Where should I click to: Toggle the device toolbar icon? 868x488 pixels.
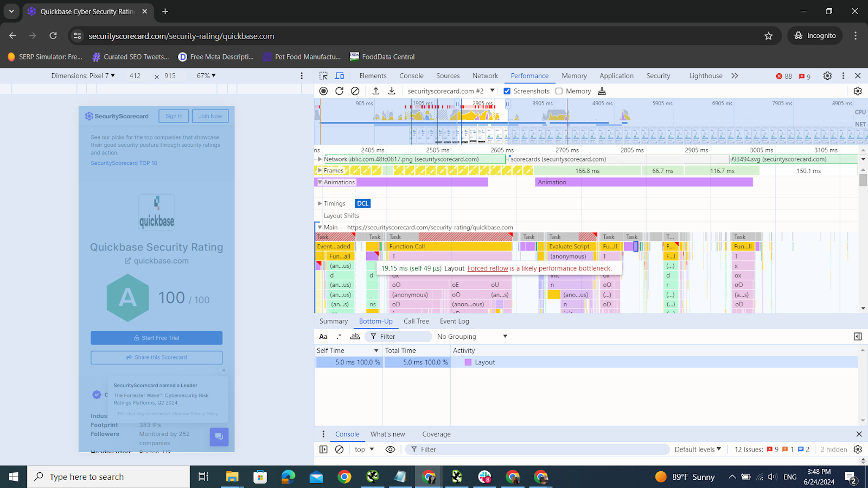(x=340, y=76)
